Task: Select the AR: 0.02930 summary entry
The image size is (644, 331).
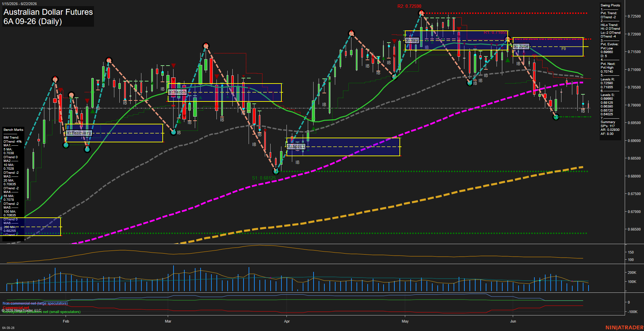Action: [x=610, y=130]
